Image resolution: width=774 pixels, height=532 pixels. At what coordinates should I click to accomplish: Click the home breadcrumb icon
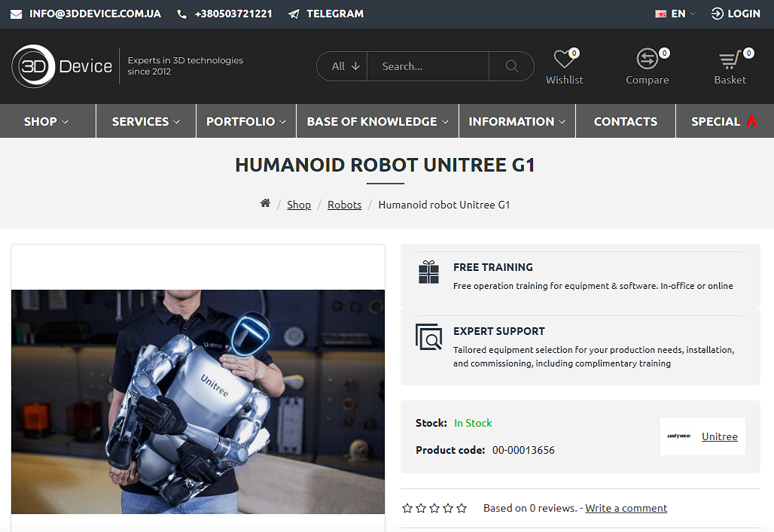pos(265,203)
